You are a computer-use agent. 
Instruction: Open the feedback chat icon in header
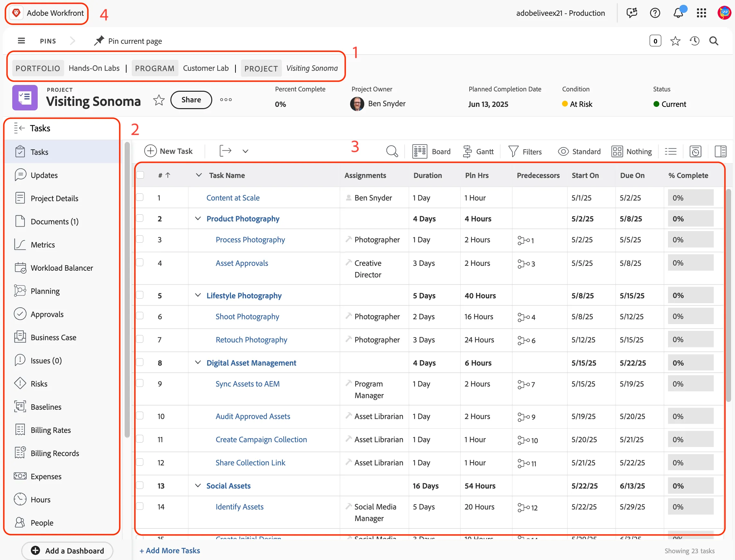point(632,13)
